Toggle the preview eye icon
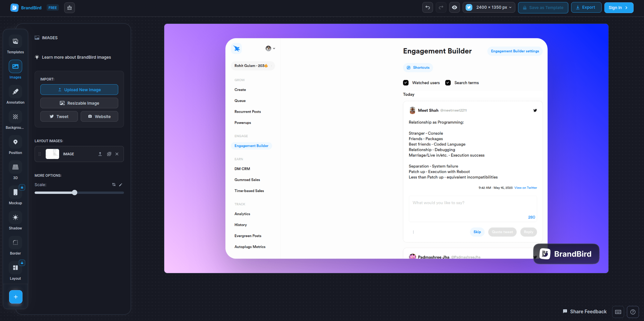This screenshot has width=644, height=321. [454, 7]
